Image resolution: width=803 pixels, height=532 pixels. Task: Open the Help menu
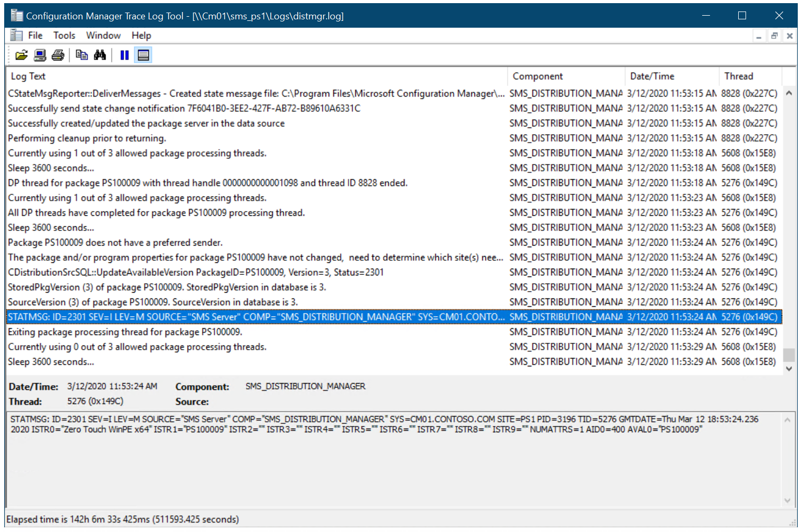pos(141,35)
